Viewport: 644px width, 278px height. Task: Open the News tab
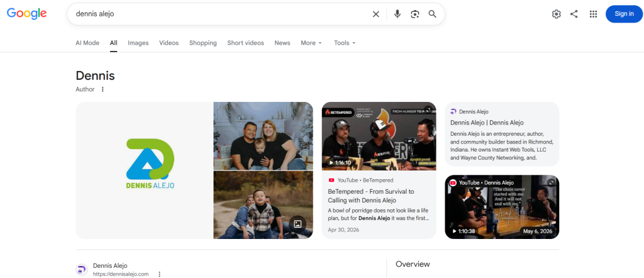(x=282, y=43)
